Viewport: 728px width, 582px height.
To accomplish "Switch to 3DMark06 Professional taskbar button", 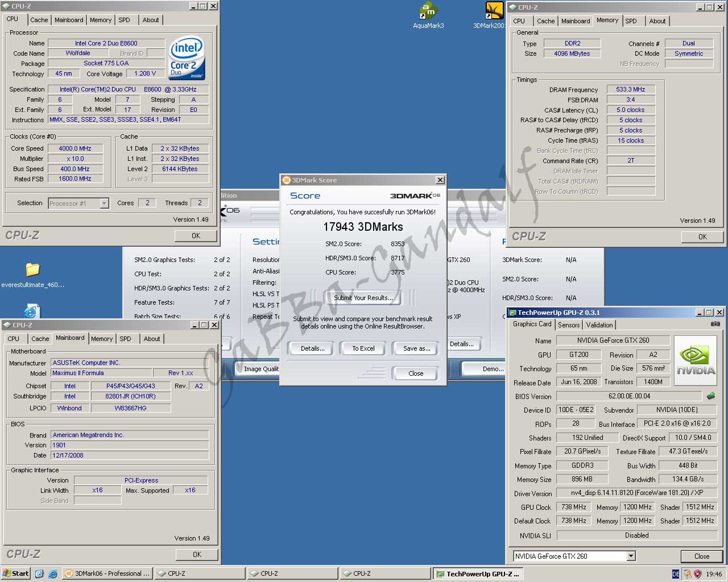I will [x=107, y=574].
